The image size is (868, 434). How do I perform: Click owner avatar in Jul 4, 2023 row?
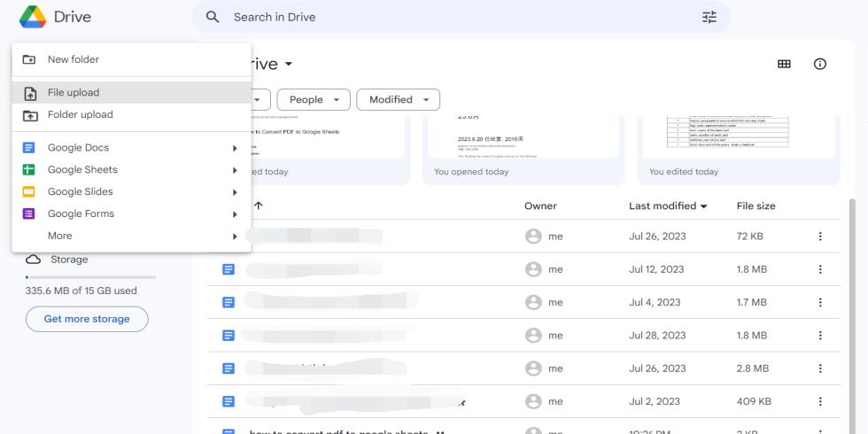click(533, 302)
